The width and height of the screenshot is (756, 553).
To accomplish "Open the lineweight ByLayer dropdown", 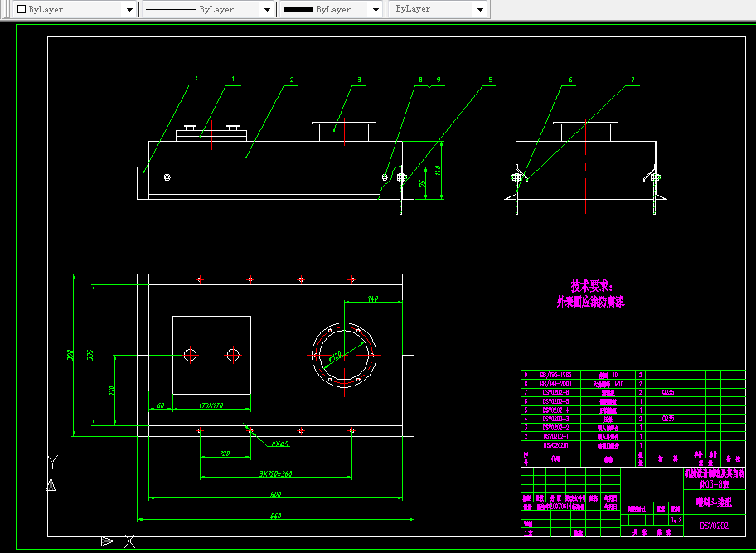I will (x=331, y=9).
